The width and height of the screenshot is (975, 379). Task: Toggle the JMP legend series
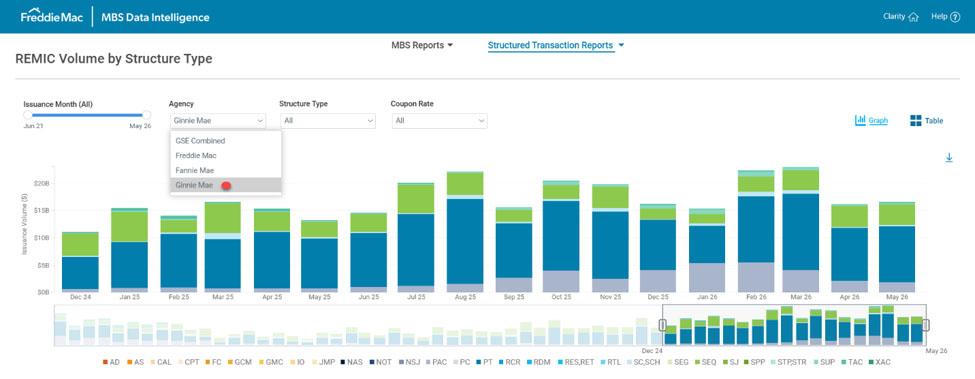(x=322, y=361)
